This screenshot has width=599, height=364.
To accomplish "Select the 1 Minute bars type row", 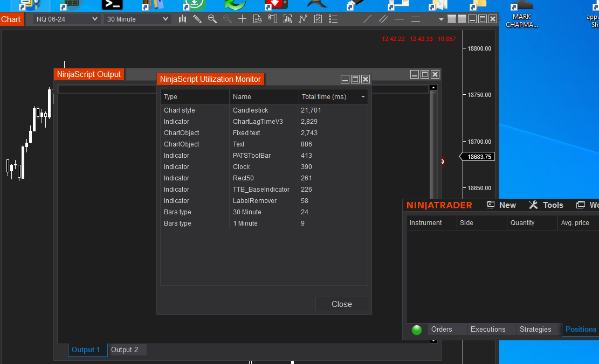I will [x=264, y=223].
